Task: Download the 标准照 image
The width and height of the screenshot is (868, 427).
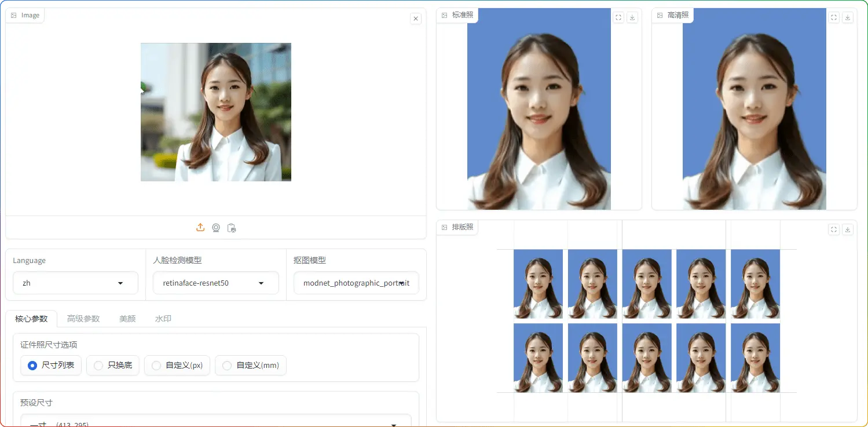Action: tap(632, 17)
